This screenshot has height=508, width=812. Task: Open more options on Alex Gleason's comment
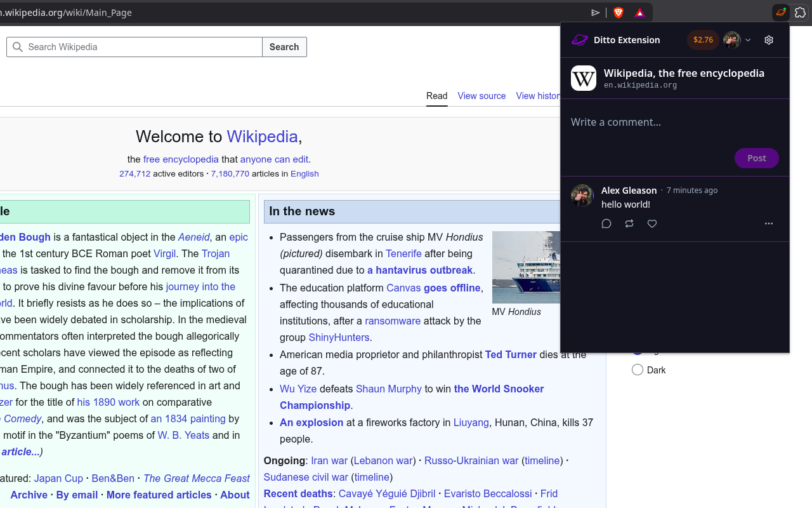[x=769, y=224]
